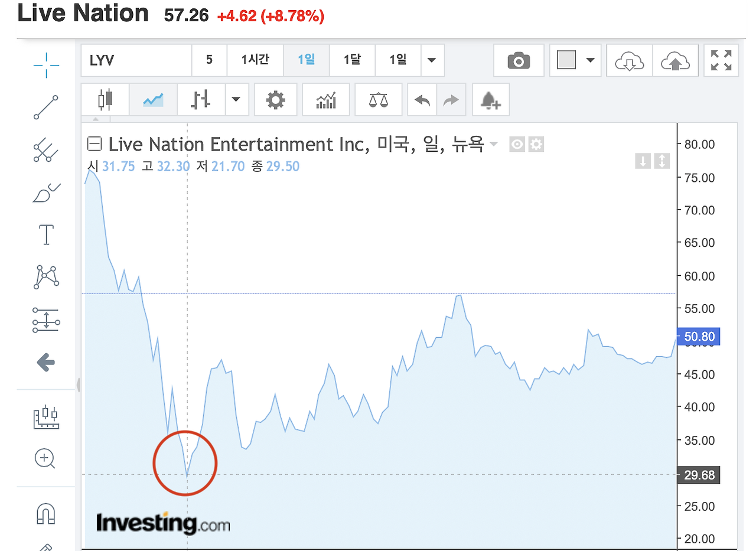Select the 5 minute interval
Viewport: 756px width, 551px height.
click(209, 60)
